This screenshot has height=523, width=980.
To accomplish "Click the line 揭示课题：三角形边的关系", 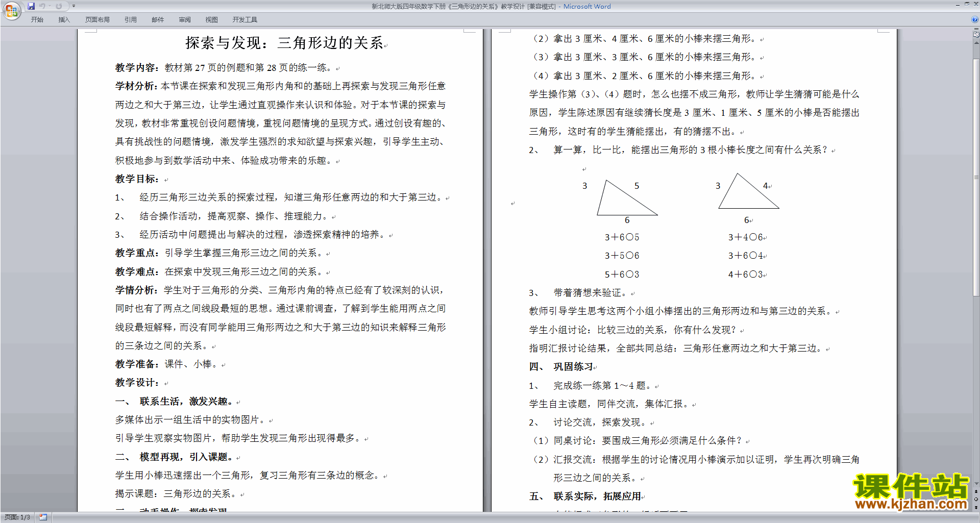I will 177,494.
